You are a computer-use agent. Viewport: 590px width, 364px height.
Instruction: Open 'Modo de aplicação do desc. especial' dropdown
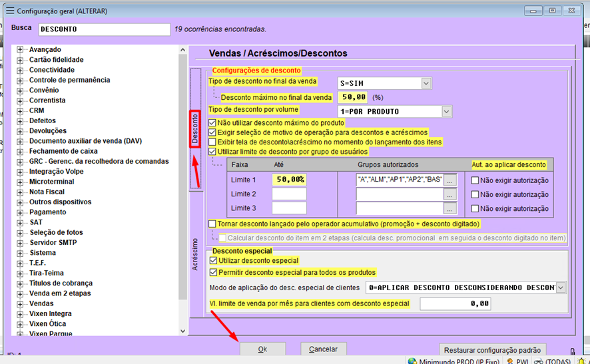[560, 287]
